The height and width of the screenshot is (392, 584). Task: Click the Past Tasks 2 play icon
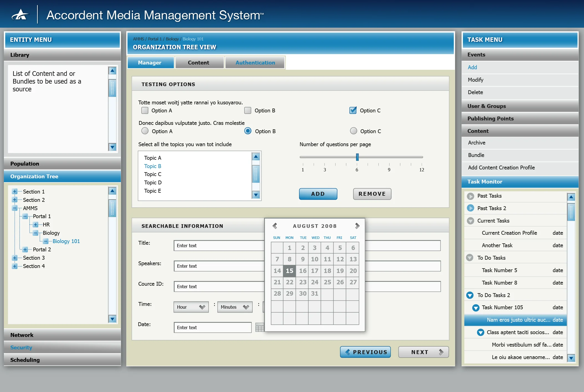(x=470, y=208)
